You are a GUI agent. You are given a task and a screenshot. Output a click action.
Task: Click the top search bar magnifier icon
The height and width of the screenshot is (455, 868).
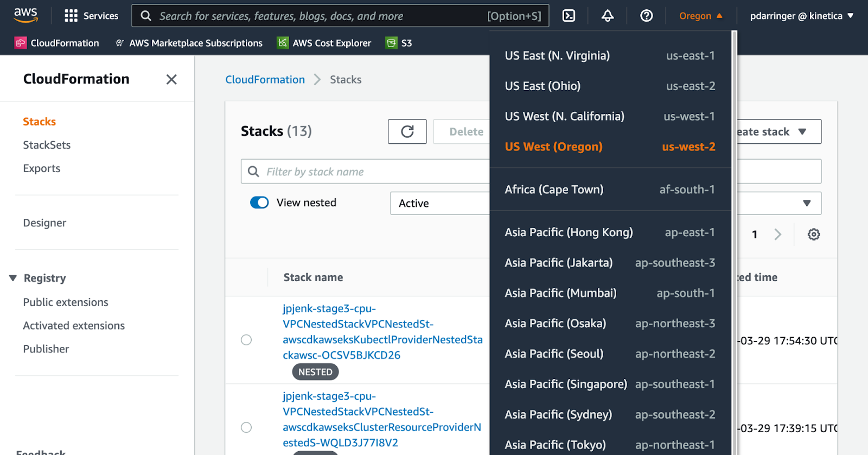[146, 16]
